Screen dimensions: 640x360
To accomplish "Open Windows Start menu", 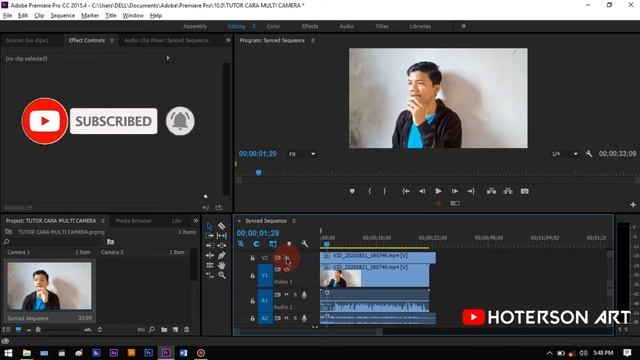I will pos(8,353).
